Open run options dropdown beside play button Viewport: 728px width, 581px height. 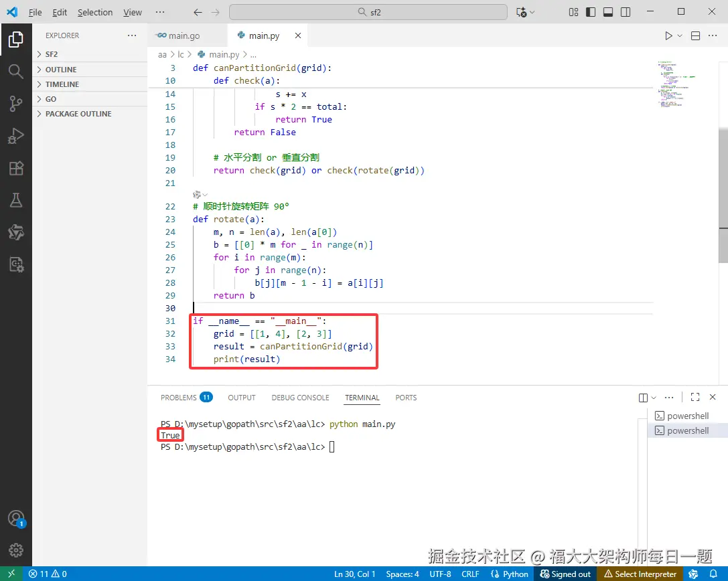(x=680, y=35)
